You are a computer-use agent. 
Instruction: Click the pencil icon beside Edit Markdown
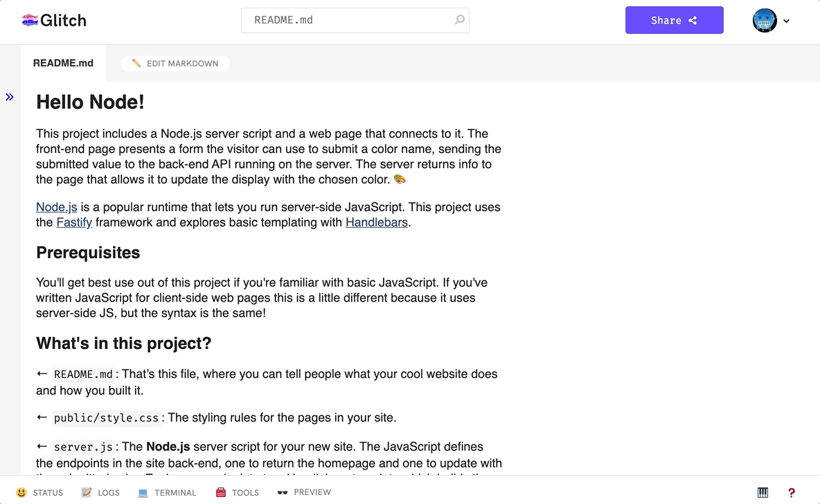point(136,64)
